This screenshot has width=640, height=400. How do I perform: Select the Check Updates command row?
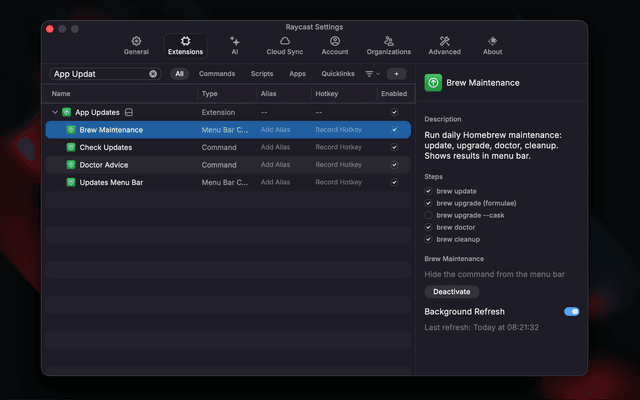coord(228,147)
